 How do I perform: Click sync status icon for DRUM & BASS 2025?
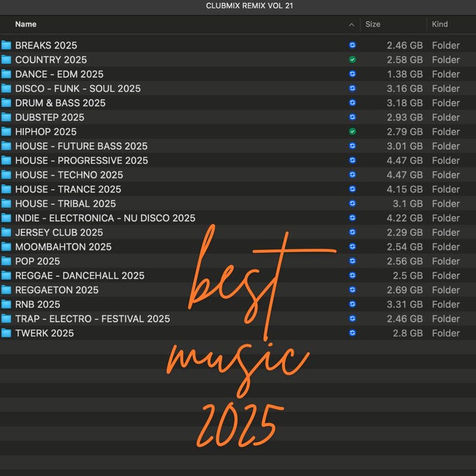point(352,103)
